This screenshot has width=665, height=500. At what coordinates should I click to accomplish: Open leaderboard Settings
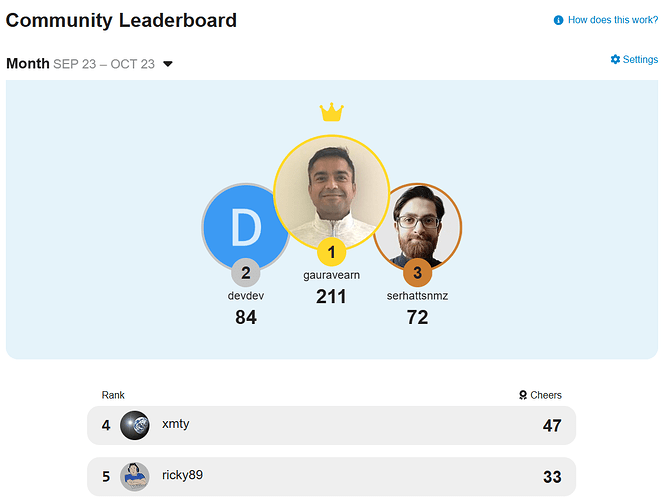tap(640, 60)
